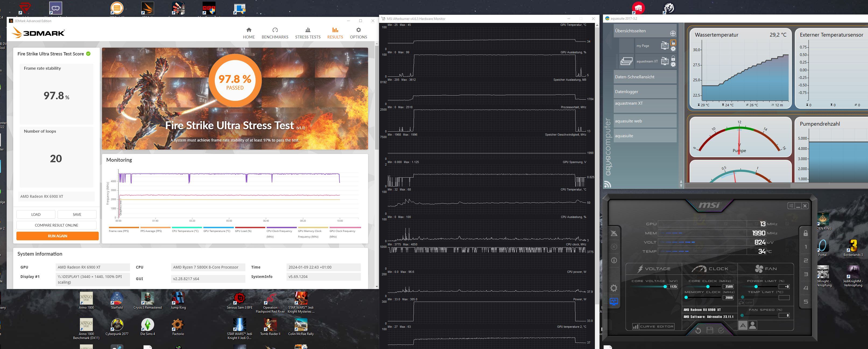Click COMPARE RESULT ONLINE

(56, 225)
